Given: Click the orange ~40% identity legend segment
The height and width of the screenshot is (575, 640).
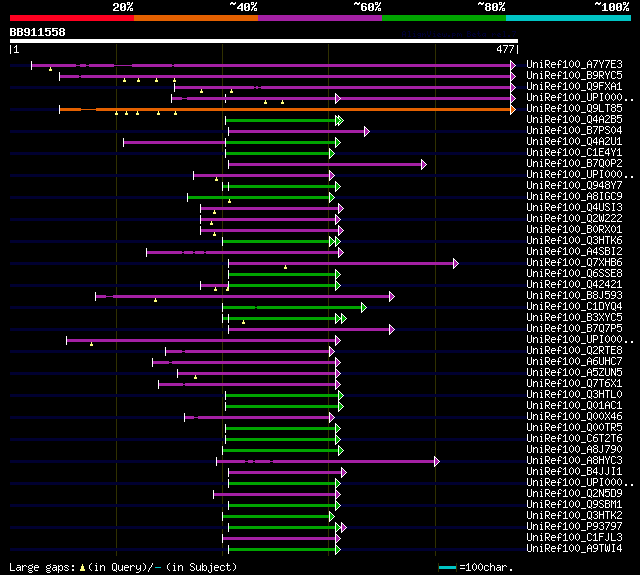Looking at the screenshot, I should click(196, 18).
